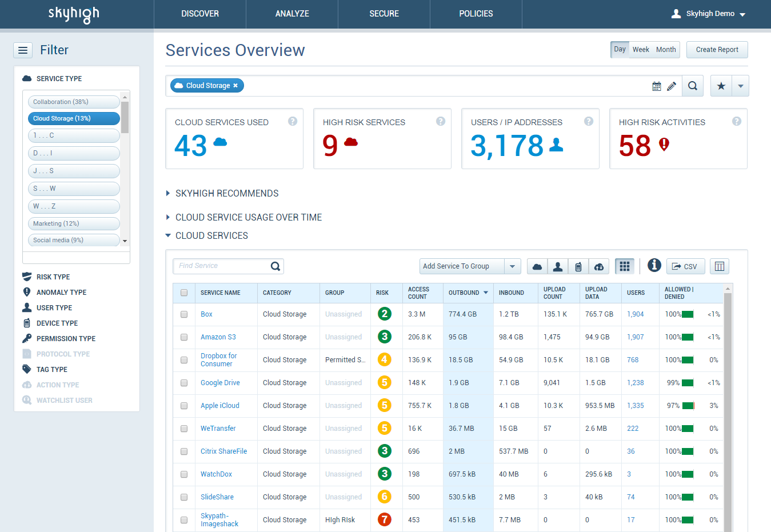Screen dimensions: 771x532
Task: Select the cloud upload view icon in toolbar
Action: (x=599, y=266)
